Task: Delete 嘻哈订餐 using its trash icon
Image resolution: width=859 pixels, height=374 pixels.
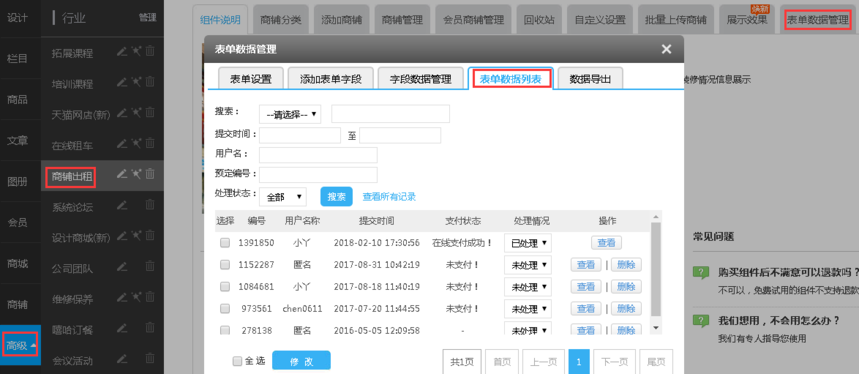Action: (x=150, y=328)
